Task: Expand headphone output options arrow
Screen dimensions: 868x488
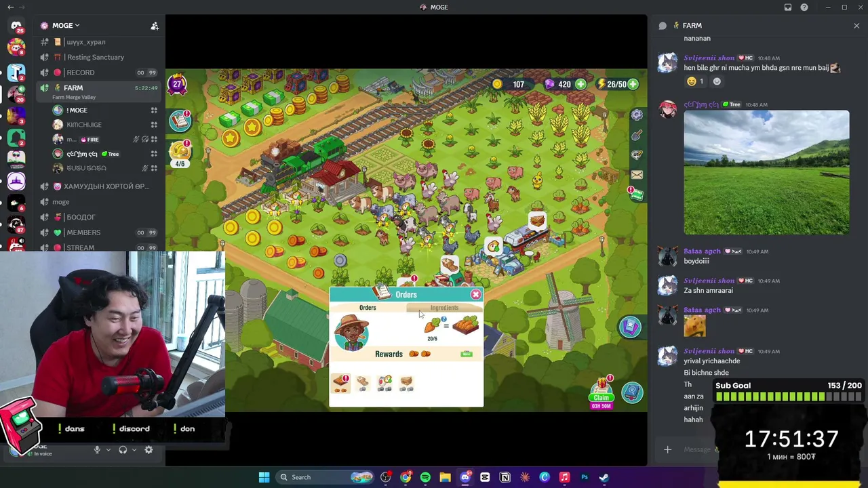Action: (x=134, y=450)
